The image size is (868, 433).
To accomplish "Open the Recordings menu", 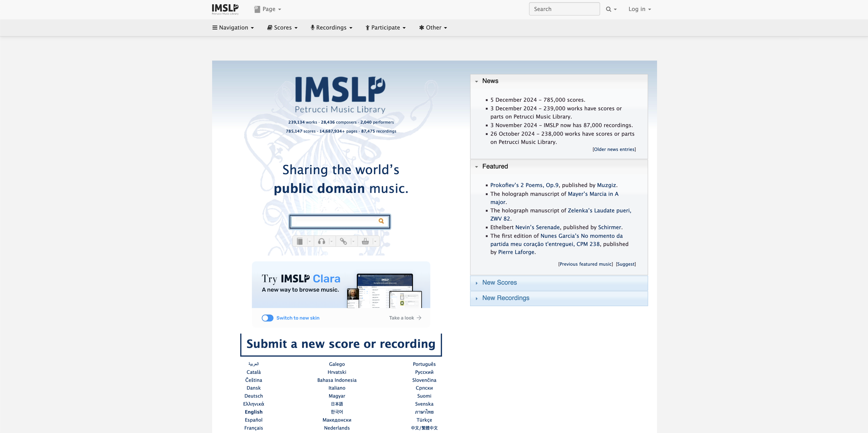I will pos(331,27).
